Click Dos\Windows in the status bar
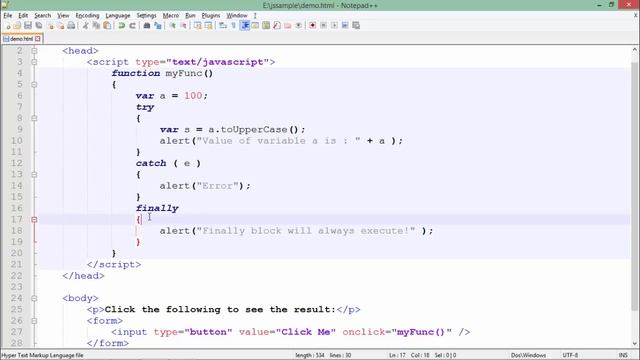Viewport: 640px width, 360px height. (528, 355)
